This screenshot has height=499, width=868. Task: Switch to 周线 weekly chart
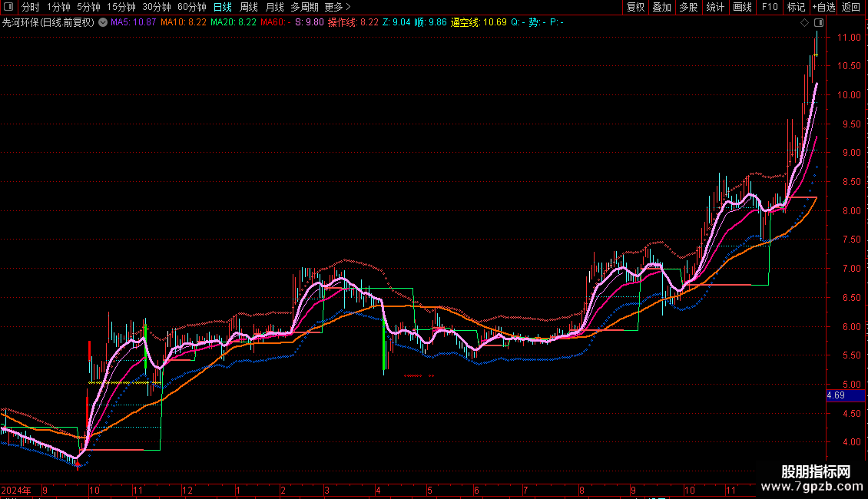click(249, 7)
